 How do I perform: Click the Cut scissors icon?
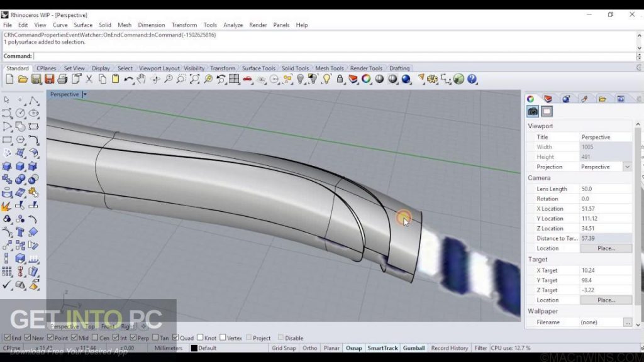point(89,79)
